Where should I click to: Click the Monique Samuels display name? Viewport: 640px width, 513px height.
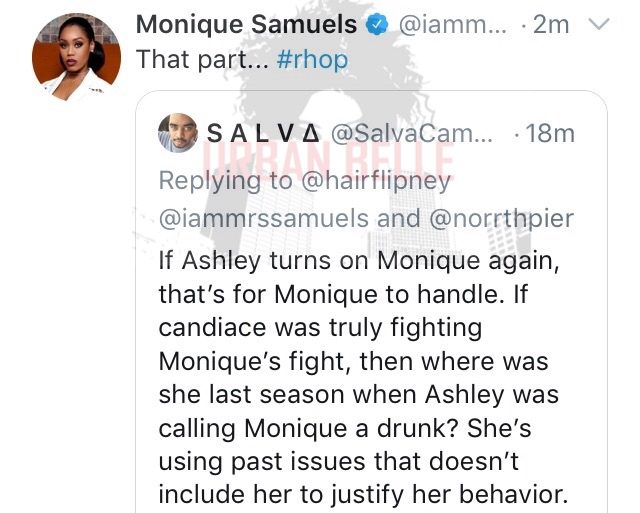tap(247, 24)
